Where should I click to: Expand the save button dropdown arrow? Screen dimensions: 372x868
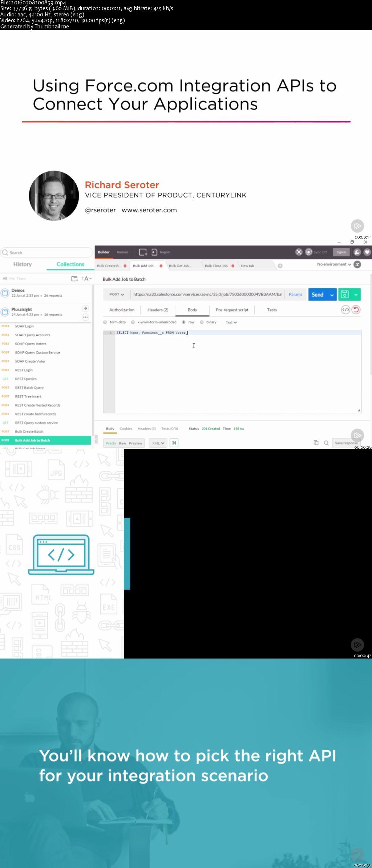[356, 295]
